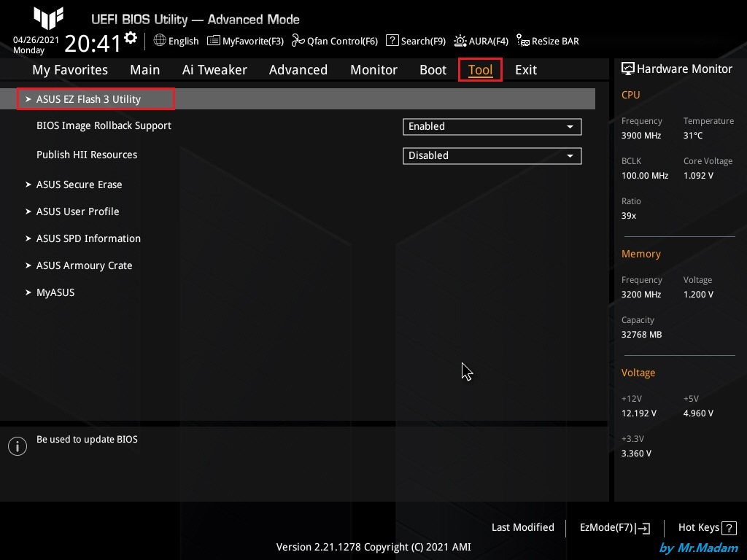The image size is (747, 560).
Task: Click the Hot Keys question mark icon
Action: (x=729, y=528)
